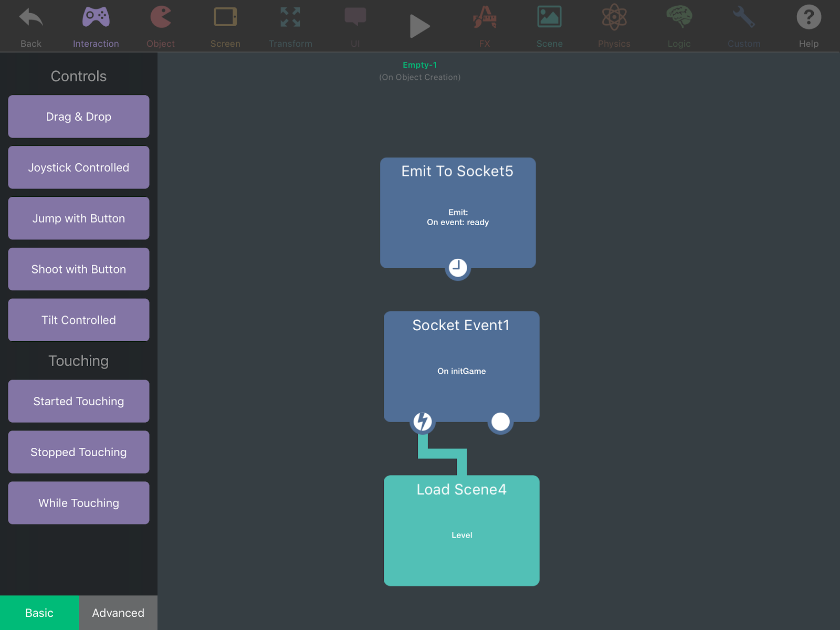Click the Touching section heading
The height and width of the screenshot is (630, 840).
[x=79, y=361]
